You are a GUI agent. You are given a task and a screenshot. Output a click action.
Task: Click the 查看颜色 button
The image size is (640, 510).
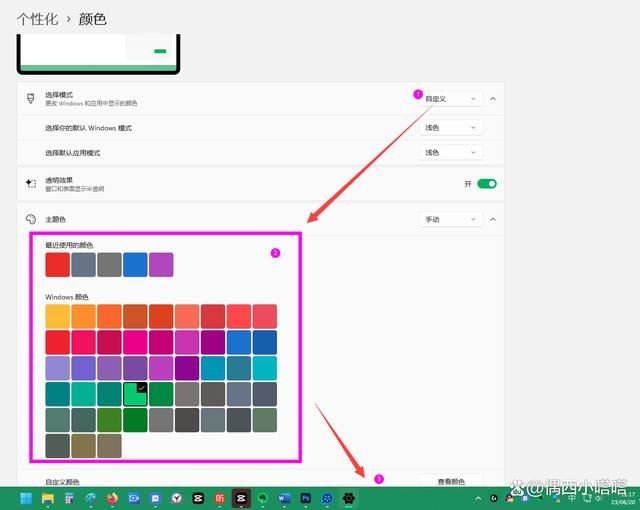451,481
